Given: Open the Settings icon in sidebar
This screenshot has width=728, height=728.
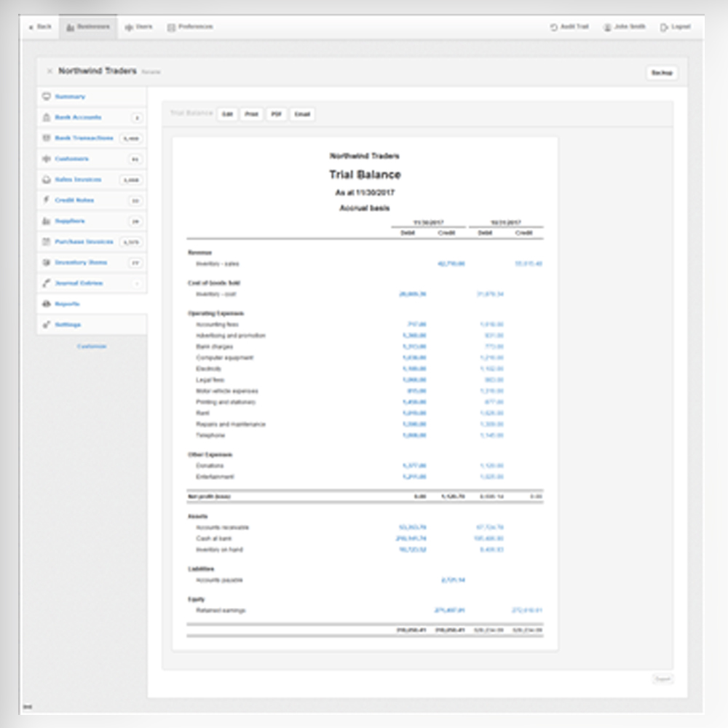Looking at the screenshot, I should click(x=47, y=325).
